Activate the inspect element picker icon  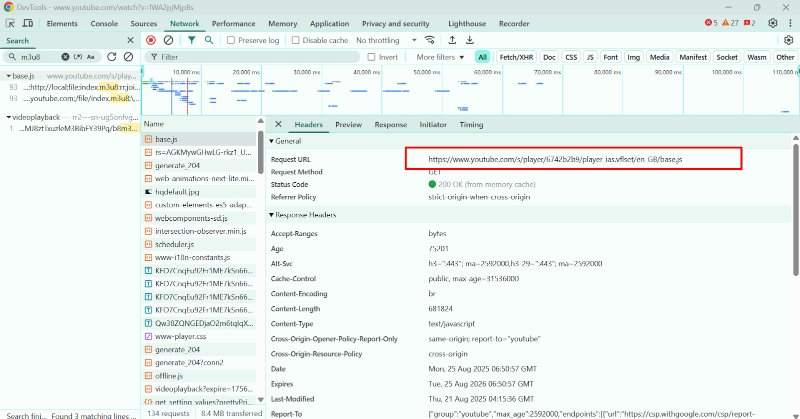pyautogui.click(x=10, y=23)
